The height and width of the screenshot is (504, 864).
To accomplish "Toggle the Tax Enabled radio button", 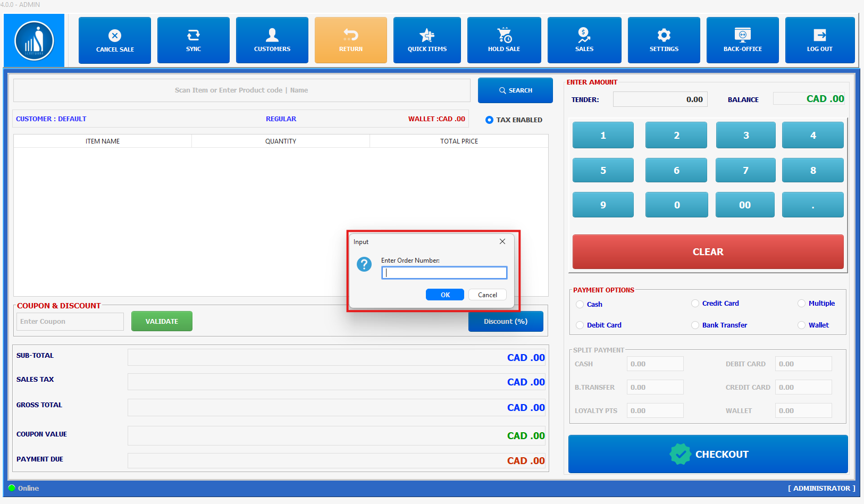I will tap(489, 120).
